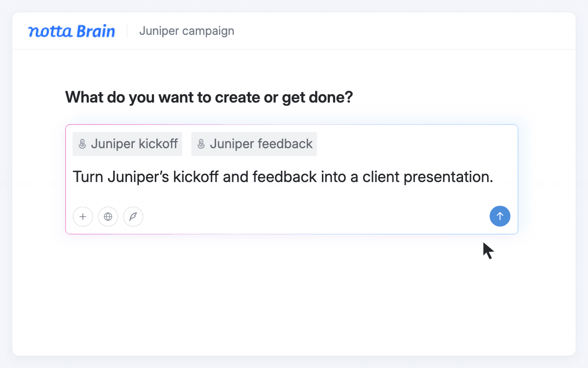This screenshot has width=588, height=368.
Task: Select the Juniper kickoff attachment chip
Action: tap(127, 144)
